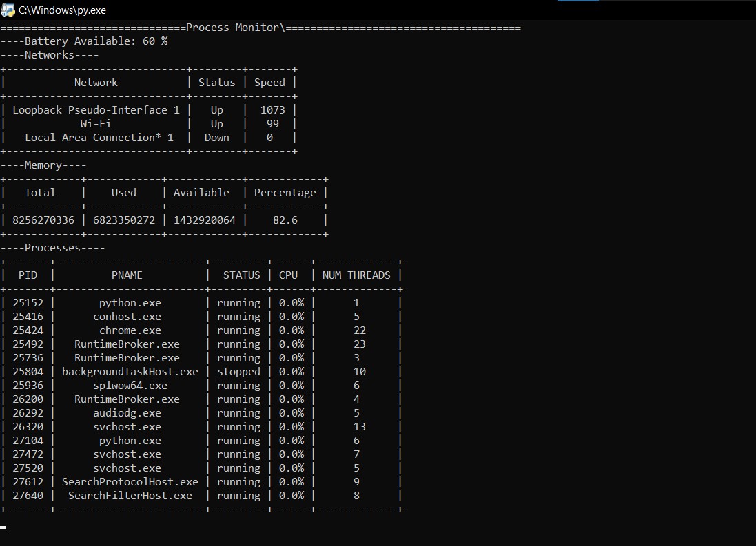
Task: Click the Loopback Pseudo-Interface 1 entry
Action: (96, 109)
